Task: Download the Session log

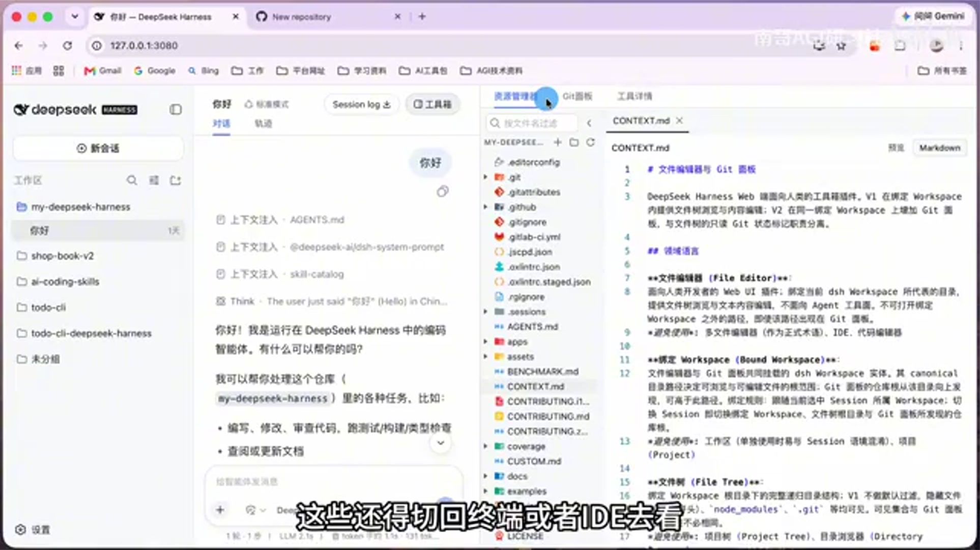Action: coord(361,104)
